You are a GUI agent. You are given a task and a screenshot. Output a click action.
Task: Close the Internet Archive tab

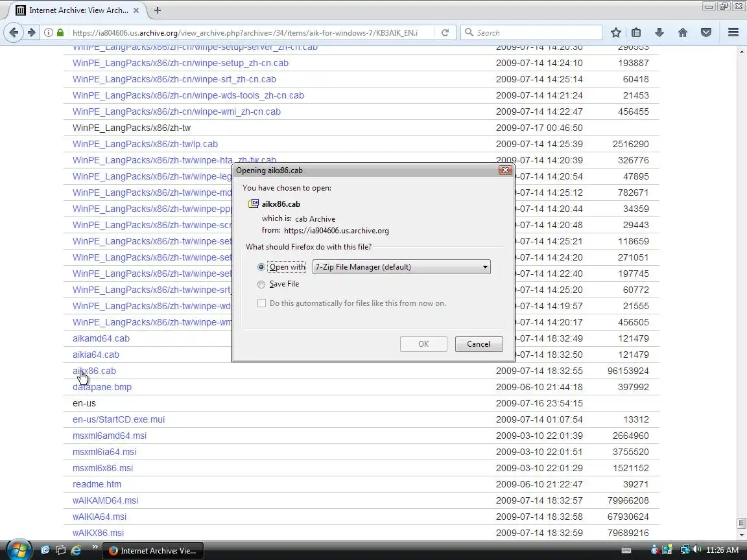[x=136, y=10]
